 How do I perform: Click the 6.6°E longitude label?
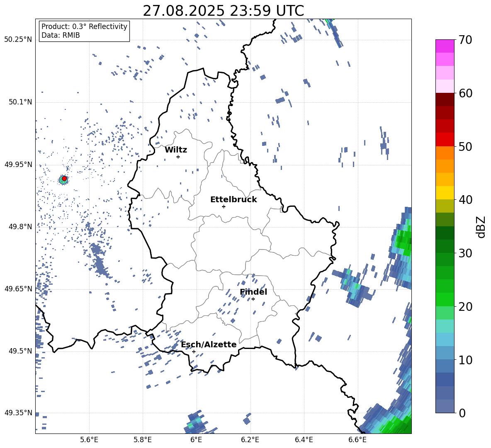click(357, 440)
